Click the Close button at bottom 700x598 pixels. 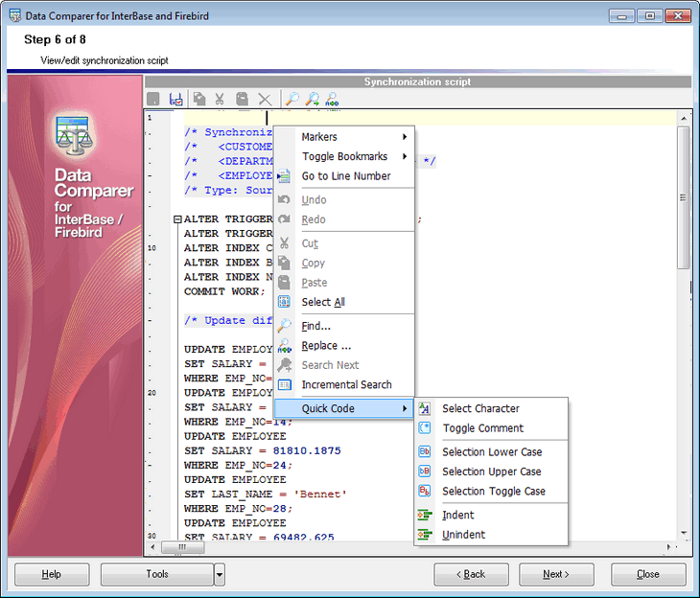(648, 574)
